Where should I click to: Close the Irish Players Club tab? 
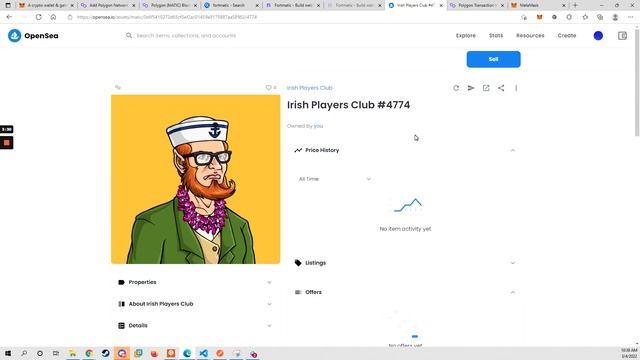pos(441,6)
